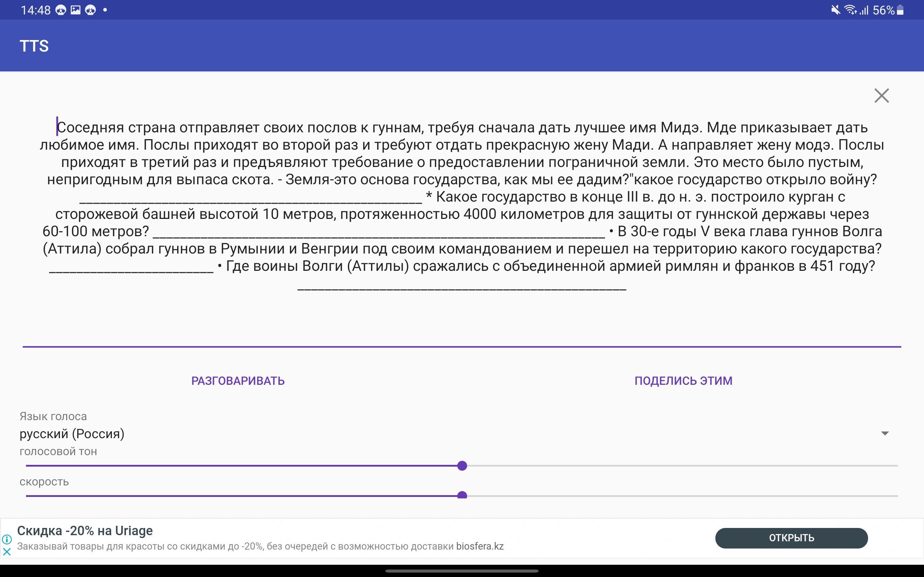Expand the voice language dropdown arrow
924x577 pixels.
(x=885, y=433)
